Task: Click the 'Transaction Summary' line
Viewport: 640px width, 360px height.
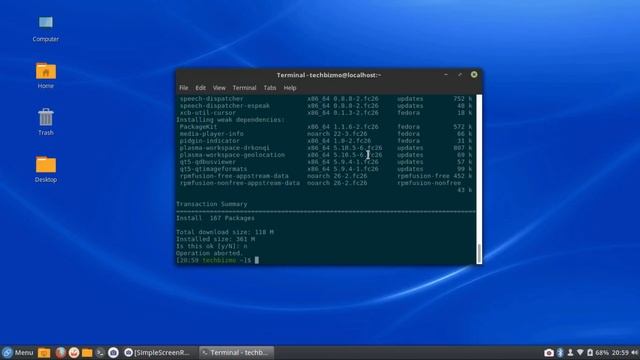Action: click(x=212, y=204)
